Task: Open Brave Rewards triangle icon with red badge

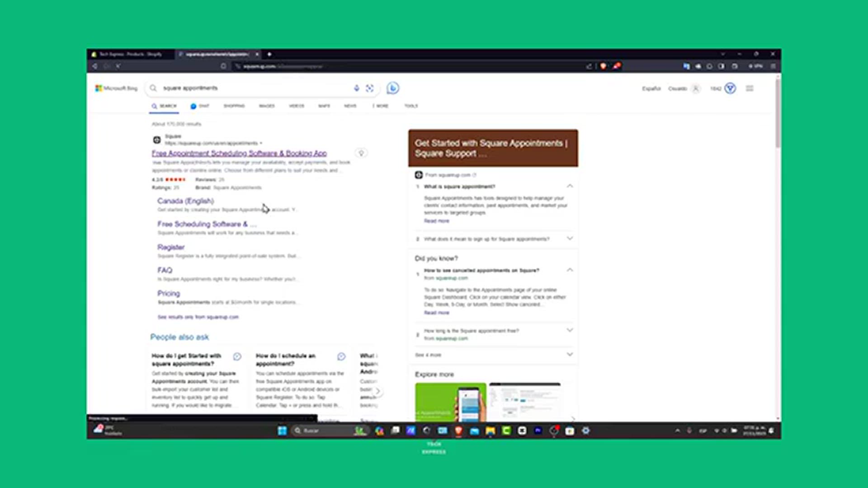Action: (x=616, y=66)
